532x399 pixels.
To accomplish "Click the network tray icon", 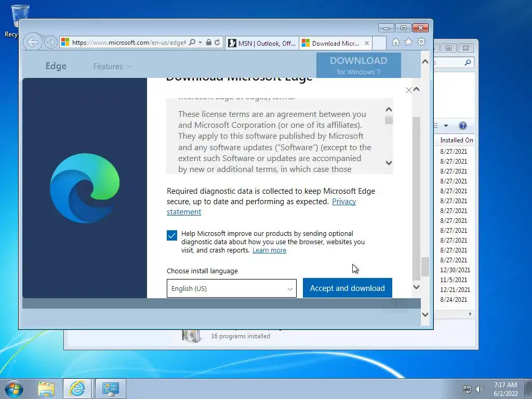I will (467, 389).
